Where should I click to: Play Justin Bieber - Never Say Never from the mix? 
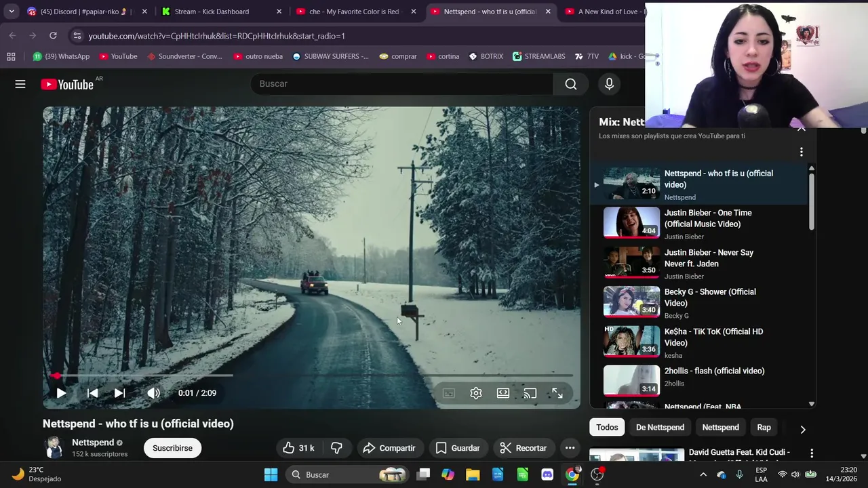pos(698,263)
